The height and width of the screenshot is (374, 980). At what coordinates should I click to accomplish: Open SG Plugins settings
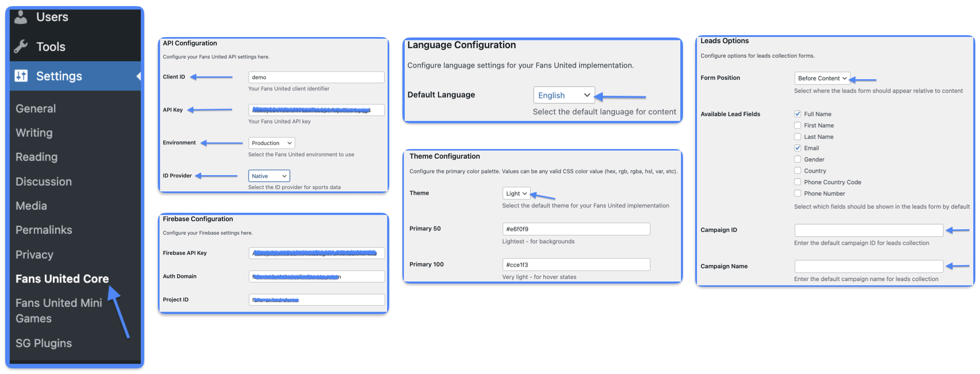pyautogui.click(x=44, y=343)
